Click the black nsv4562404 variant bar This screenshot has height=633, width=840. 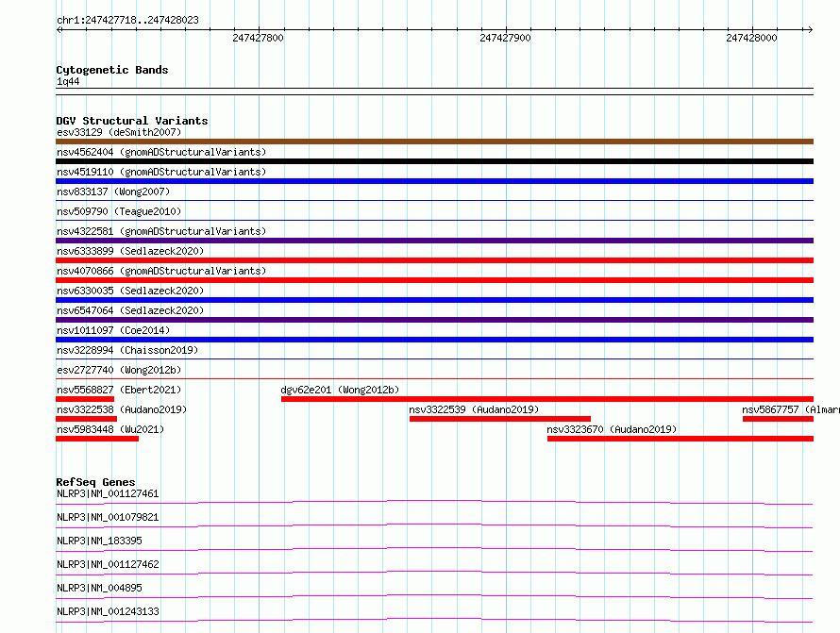coord(434,161)
